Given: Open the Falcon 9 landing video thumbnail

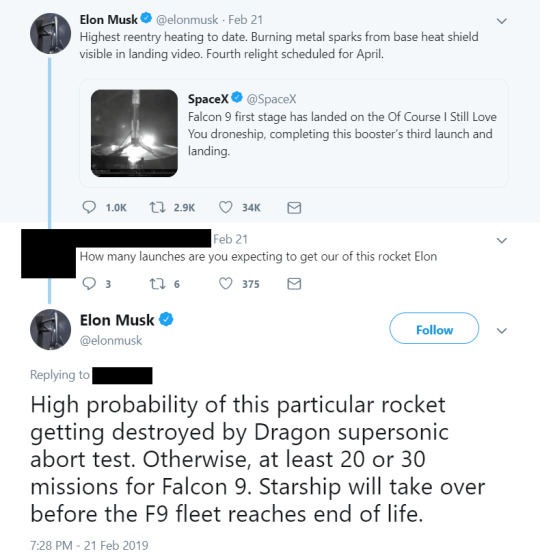Looking at the screenshot, I should coord(134,133).
